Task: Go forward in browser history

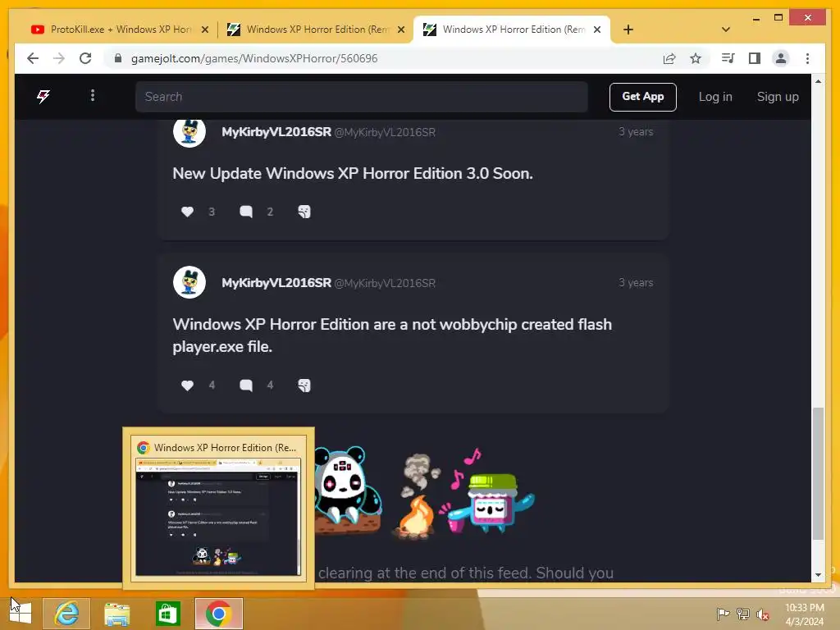Action: point(59,58)
